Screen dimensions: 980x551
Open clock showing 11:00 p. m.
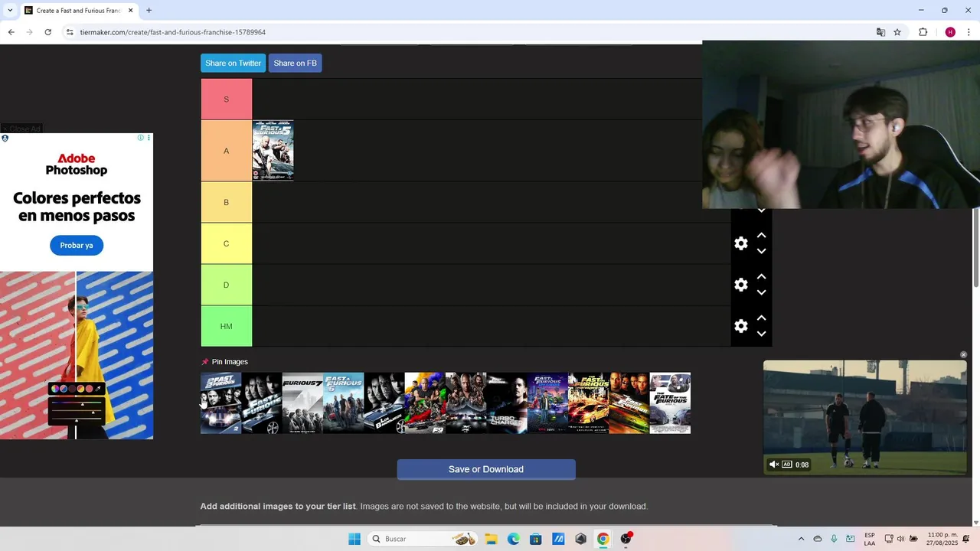[x=942, y=539]
